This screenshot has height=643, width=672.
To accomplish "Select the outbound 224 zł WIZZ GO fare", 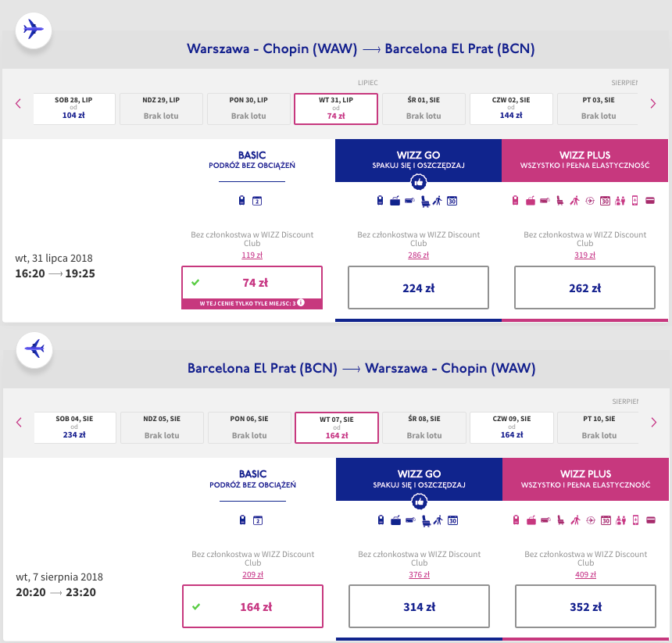I will point(418,288).
